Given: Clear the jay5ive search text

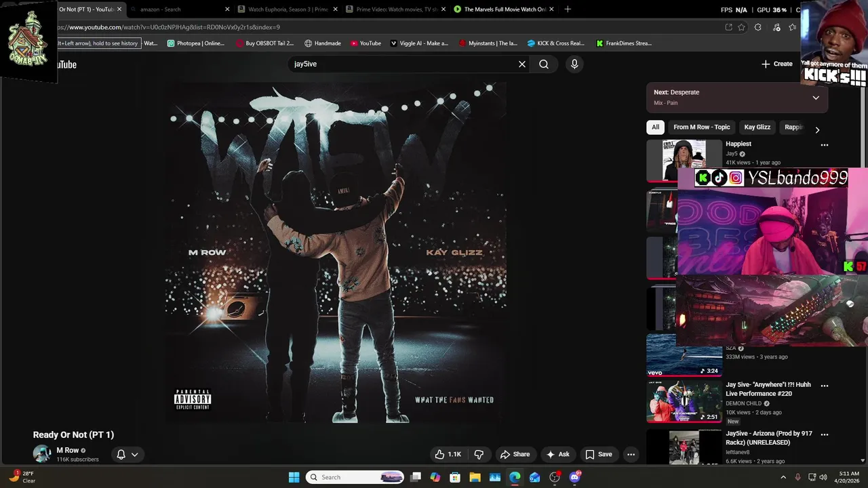Looking at the screenshot, I should (522, 64).
